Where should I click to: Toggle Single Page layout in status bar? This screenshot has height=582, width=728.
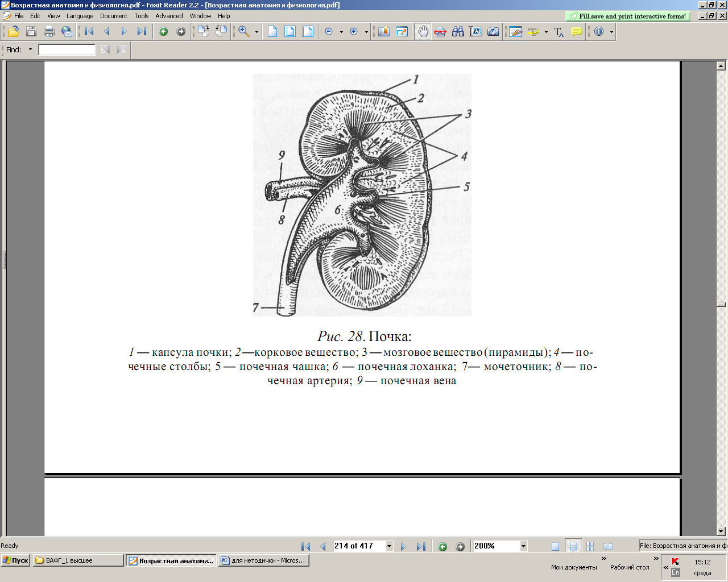click(x=556, y=546)
